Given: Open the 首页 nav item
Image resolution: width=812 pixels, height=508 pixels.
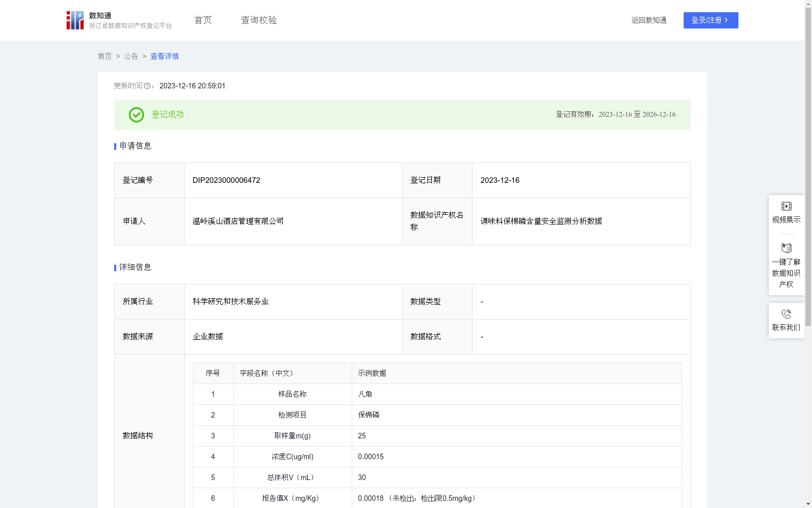Looking at the screenshot, I should pos(203,20).
